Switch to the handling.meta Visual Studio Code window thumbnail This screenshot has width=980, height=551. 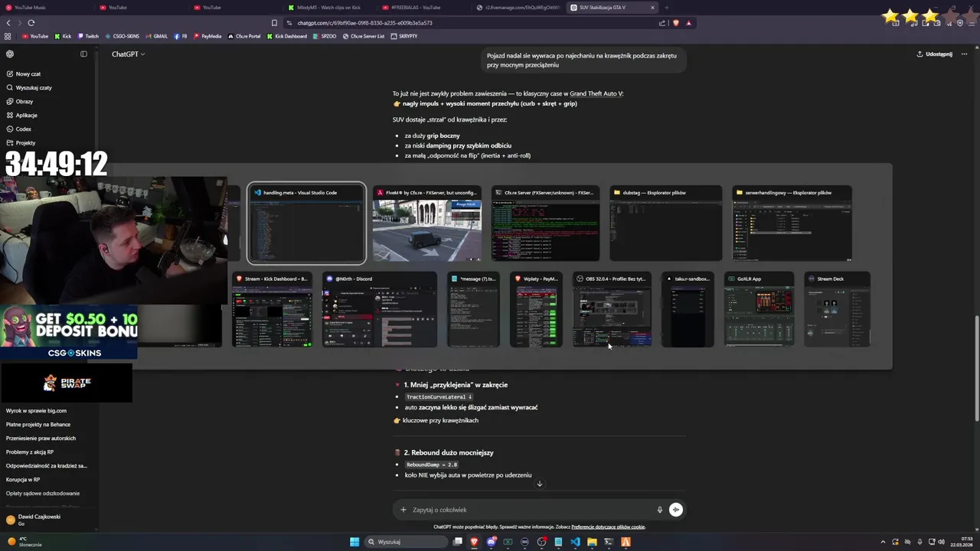pyautogui.click(x=306, y=223)
